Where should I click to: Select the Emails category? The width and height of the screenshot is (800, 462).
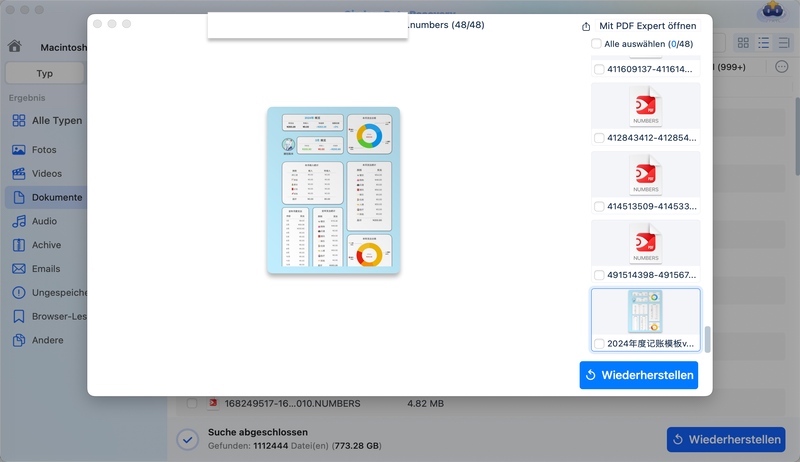pos(46,269)
